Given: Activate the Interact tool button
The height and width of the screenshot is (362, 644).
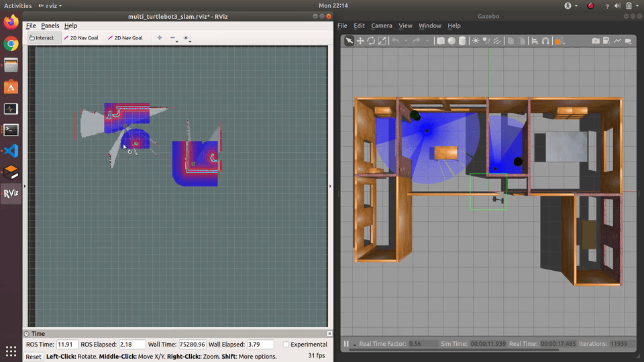Looking at the screenshot, I should tap(44, 38).
